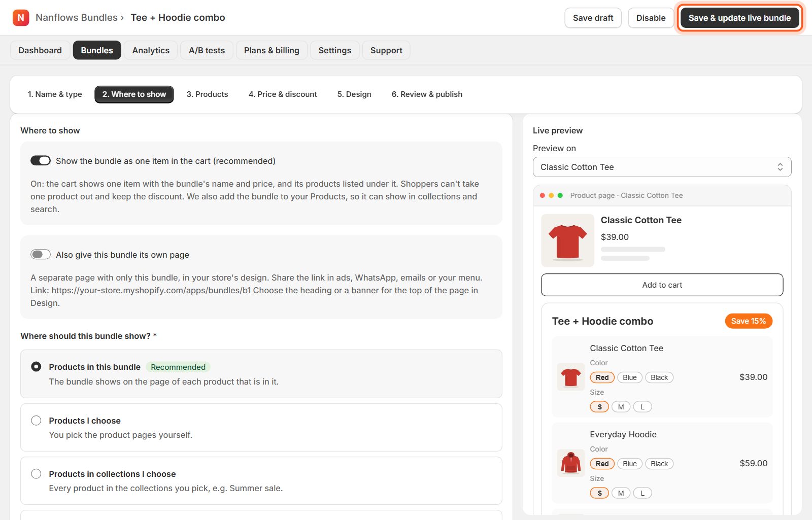Go to step 3 Products
Screen dimensions: 812x520
pos(207,94)
